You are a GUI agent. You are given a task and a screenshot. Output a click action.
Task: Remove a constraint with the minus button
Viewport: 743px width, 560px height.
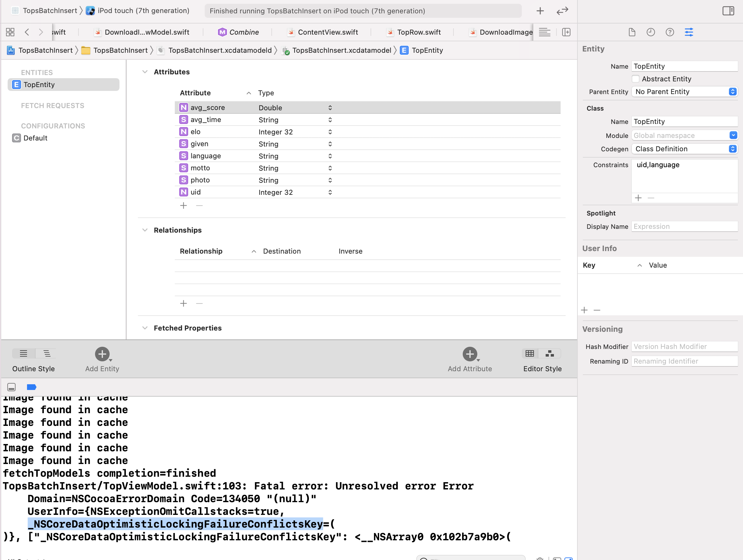[651, 198]
